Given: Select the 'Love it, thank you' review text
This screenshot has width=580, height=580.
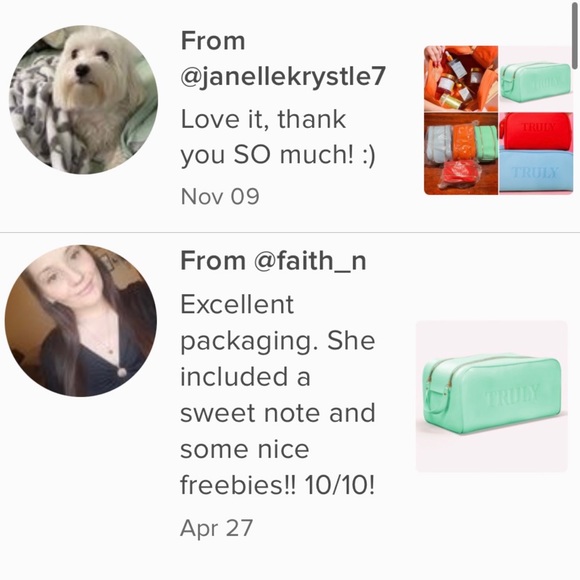Looking at the screenshot, I should click(278, 137).
